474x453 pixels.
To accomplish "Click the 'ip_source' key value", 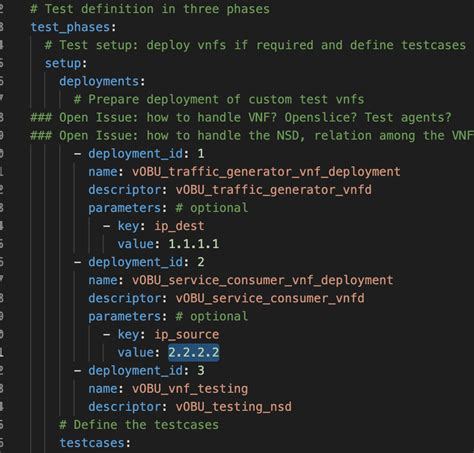I will point(186,334).
